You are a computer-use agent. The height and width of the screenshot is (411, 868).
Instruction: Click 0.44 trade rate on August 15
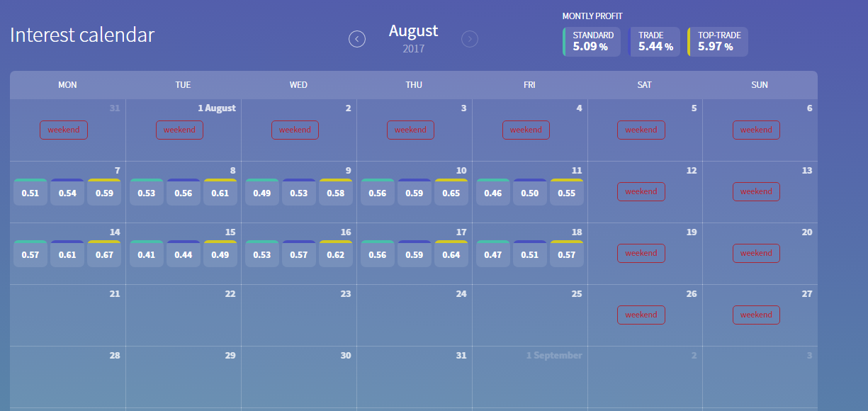[x=183, y=254]
